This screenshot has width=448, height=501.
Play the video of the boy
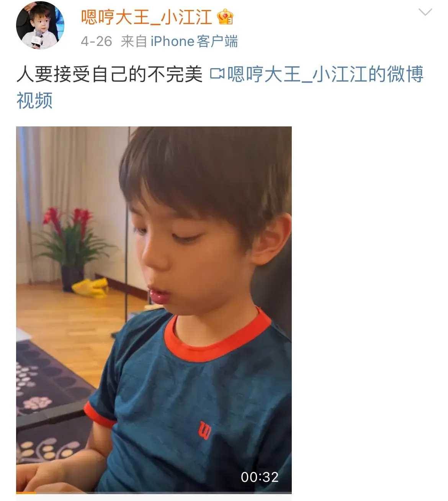pos(154,309)
